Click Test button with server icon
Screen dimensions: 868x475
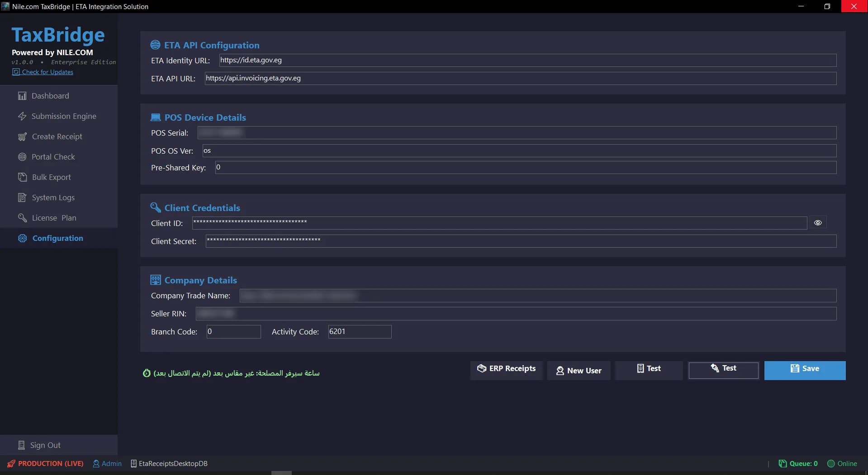(649, 370)
